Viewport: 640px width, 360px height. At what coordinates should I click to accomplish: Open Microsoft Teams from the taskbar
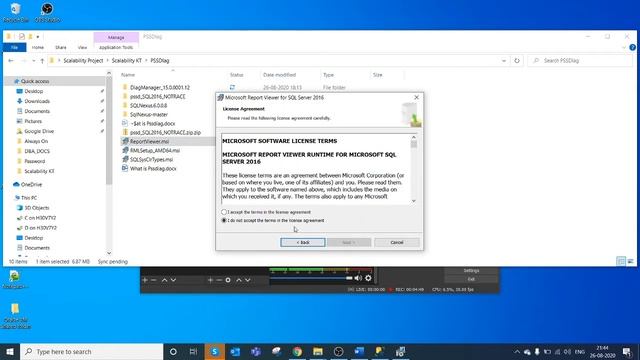(256, 351)
